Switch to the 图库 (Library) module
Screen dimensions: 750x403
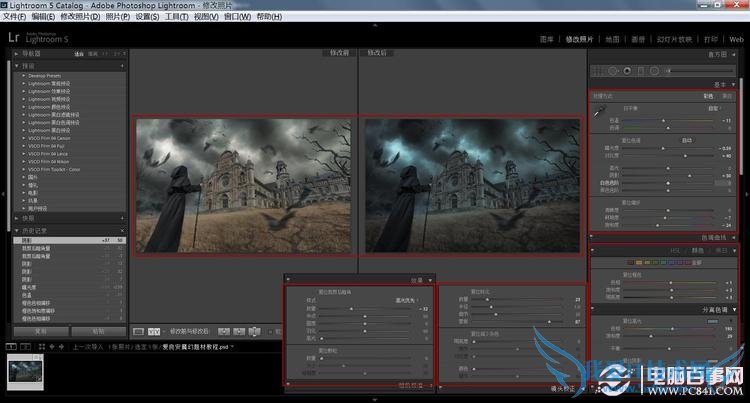coord(547,39)
